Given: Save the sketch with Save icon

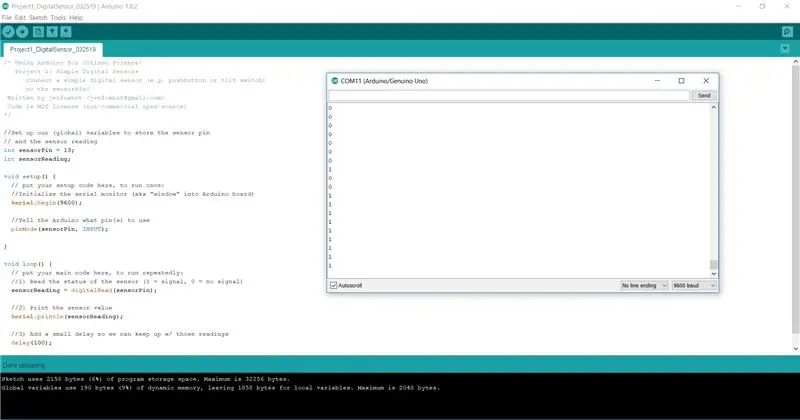Looking at the screenshot, I should click(66, 32).
